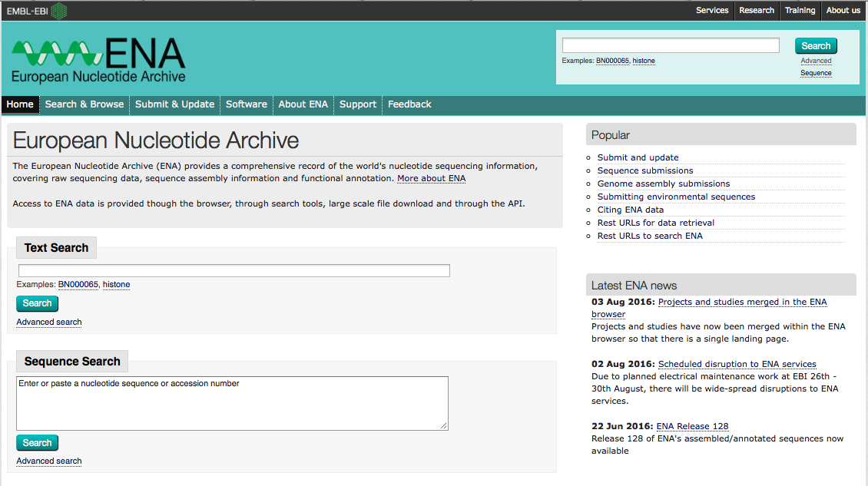The height and width of the screenshot is (486, 868).
Task: Open the Citing ENA data link
Action: (630, 210)
